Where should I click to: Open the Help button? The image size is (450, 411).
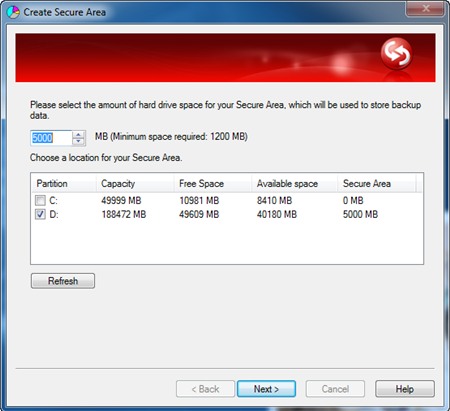pyautogui.click(x=405, y=389)
